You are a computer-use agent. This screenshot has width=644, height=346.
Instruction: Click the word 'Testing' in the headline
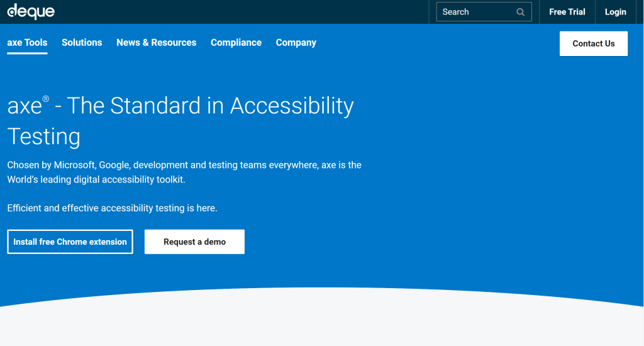[x=43, y=137]
